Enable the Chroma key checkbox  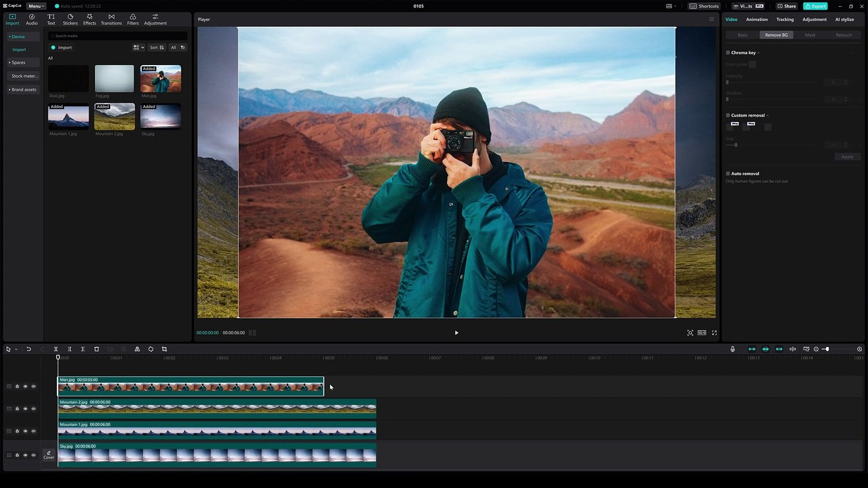pos(728,52)
